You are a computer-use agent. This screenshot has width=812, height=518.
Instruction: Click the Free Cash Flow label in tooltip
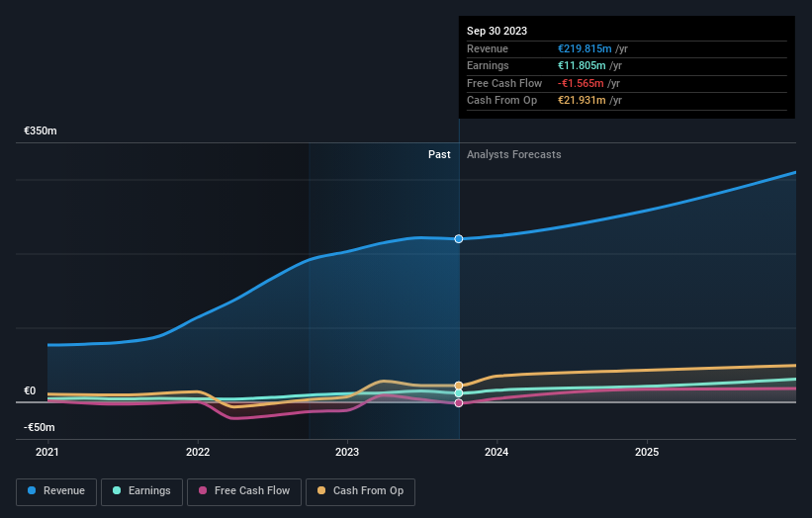click(504, 83)
